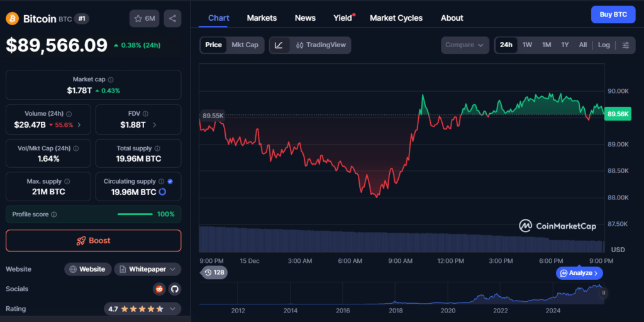The height and width of the screenshot is (322, 644).
Task: Open the Market Cycles tab
Action: point(396,18)
